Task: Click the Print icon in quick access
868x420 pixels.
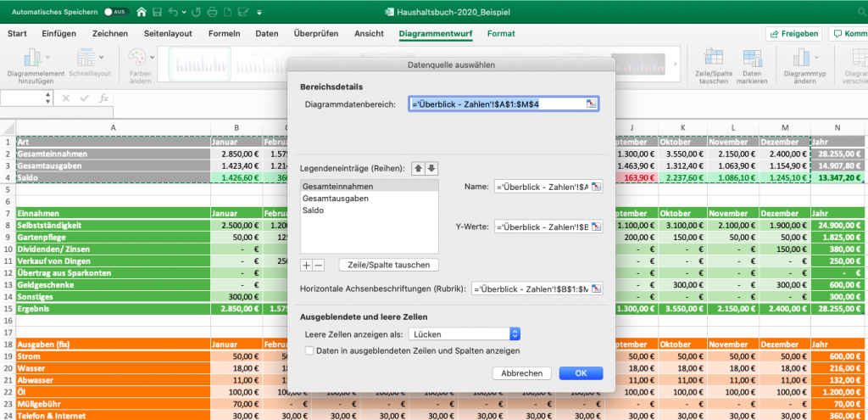Action: [x=212, y=12]
